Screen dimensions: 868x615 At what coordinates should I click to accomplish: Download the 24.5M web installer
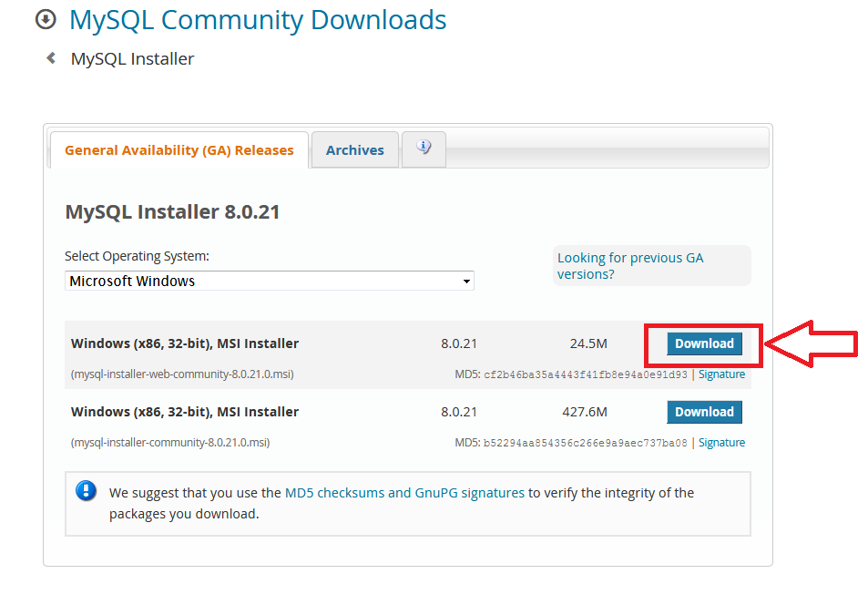pos(704,343)
